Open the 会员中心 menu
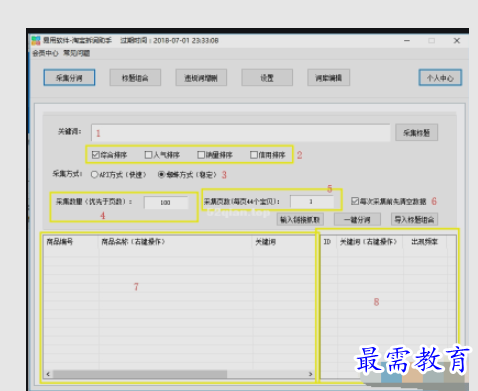 pos(45,53)
